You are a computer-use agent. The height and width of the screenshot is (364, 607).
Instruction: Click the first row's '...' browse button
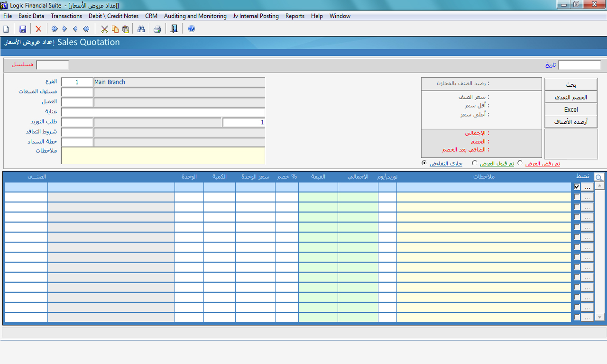(588, 187)
